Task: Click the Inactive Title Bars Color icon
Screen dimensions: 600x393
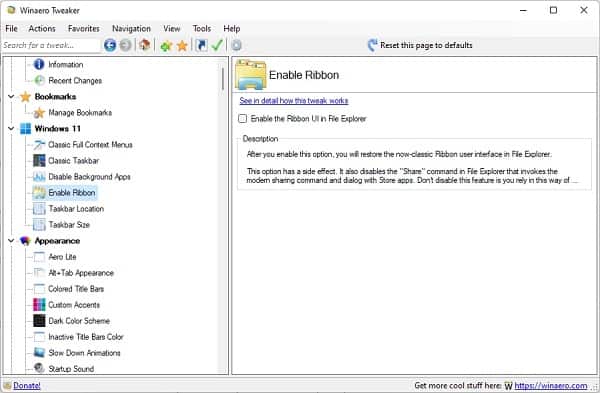Action: [x=39, y=337]
